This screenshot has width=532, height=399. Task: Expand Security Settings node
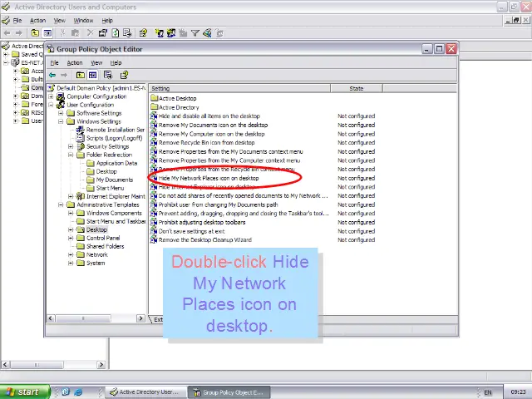[71, 146]
